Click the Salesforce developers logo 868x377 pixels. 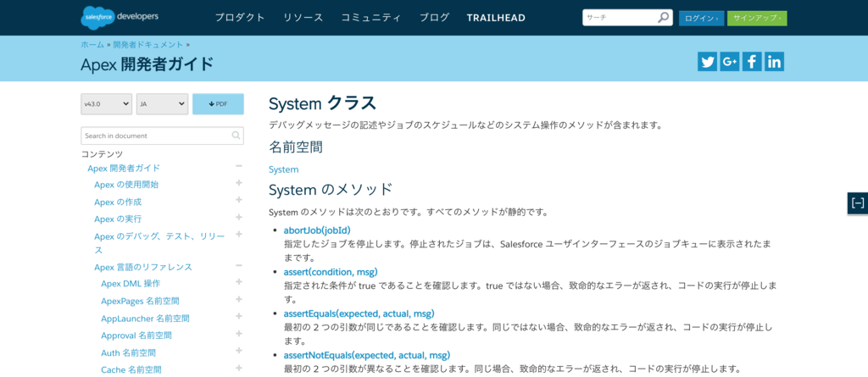pos(120,17)
